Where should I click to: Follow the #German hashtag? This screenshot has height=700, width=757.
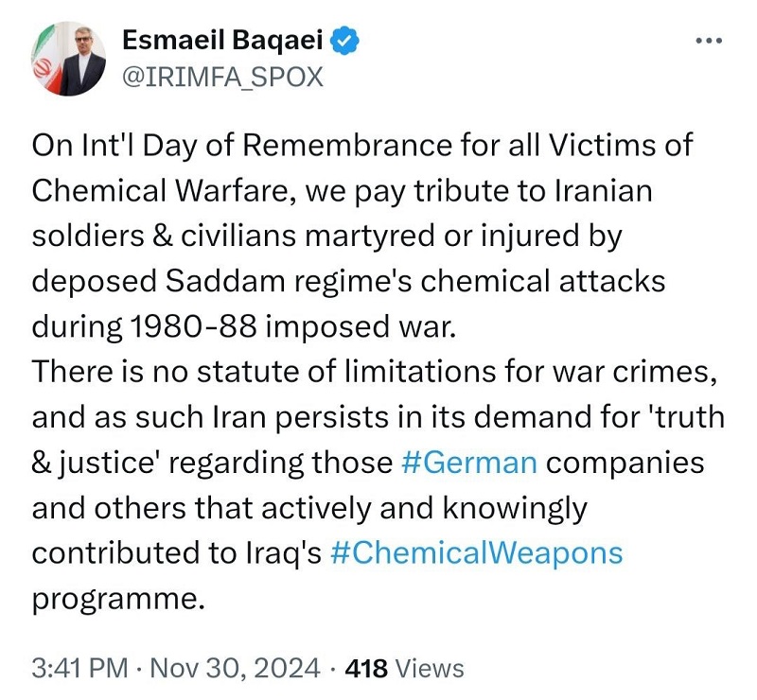click(468, 463)
